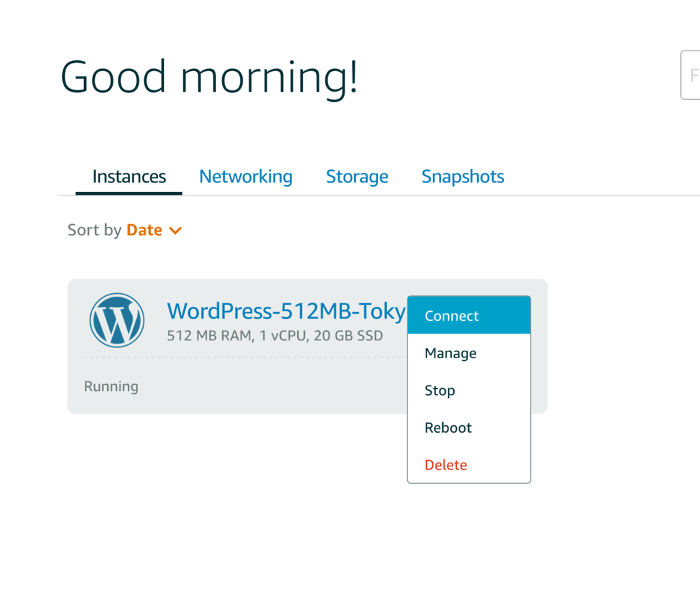Click the Running status text
The image size is (700, 594).
[111, 386]
